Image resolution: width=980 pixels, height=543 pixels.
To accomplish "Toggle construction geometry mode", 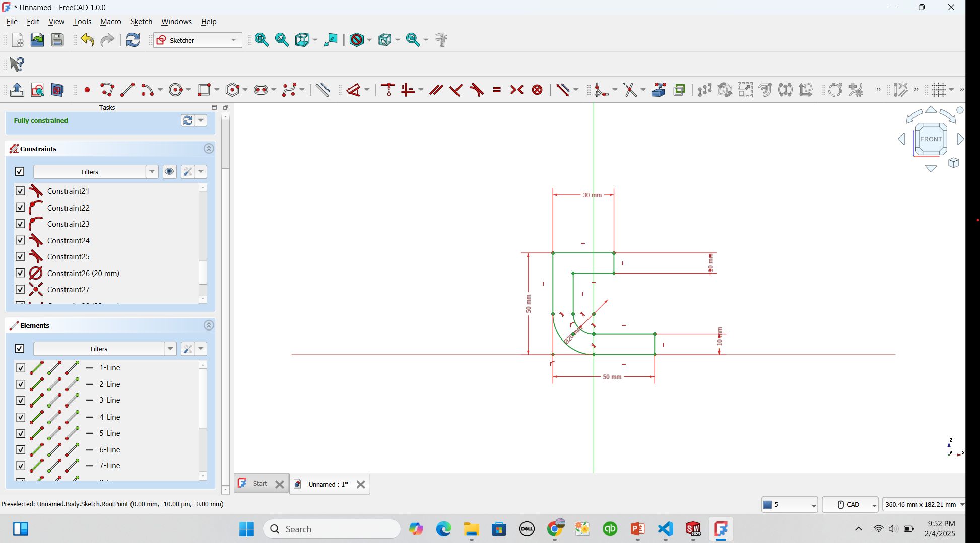I will click(323, 90).
